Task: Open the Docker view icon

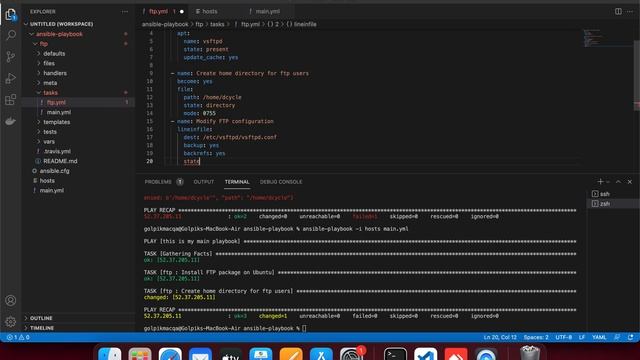Action: click(x=11, y=121)
